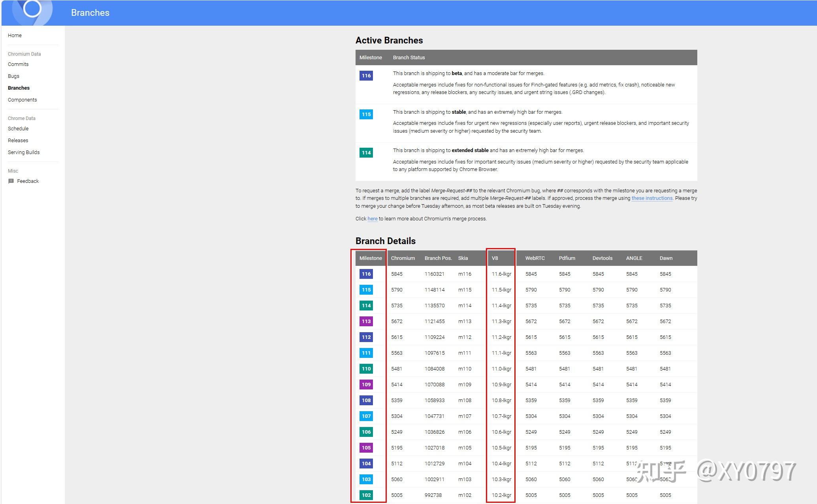This screenshot has width=817, height=504.
Task: Follow the 'these instructions' link
Action: coord(651,198)
